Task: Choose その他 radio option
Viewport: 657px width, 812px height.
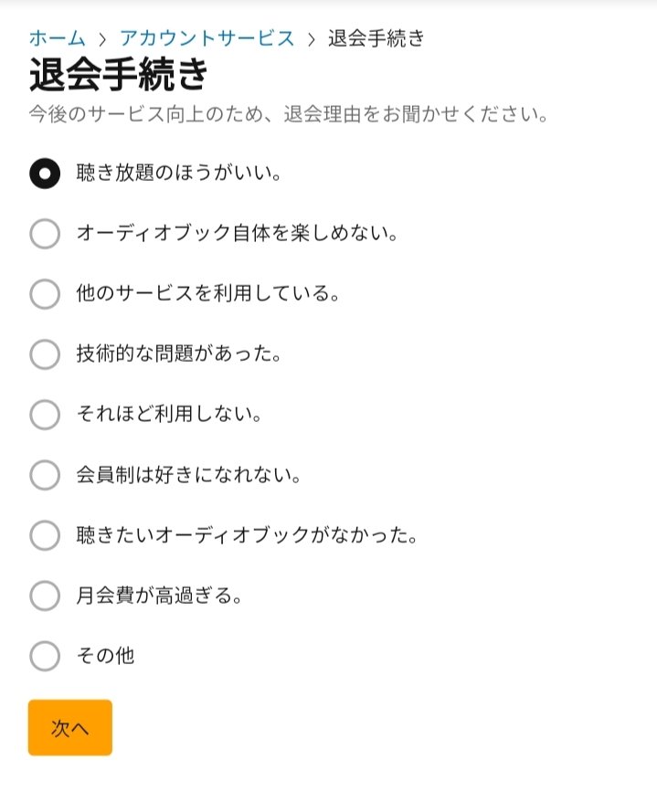Action: 45,656
